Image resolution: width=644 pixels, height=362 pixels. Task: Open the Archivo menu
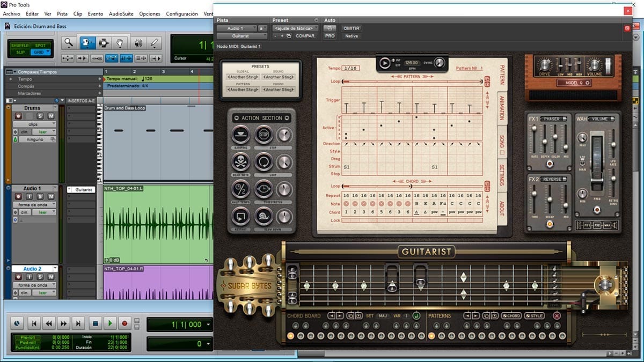point(12,13)
